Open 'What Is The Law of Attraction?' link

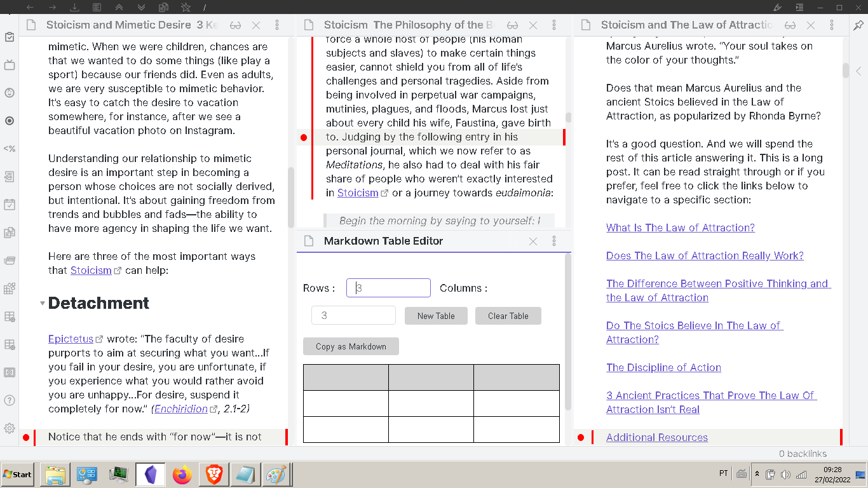tap(681, 227)
